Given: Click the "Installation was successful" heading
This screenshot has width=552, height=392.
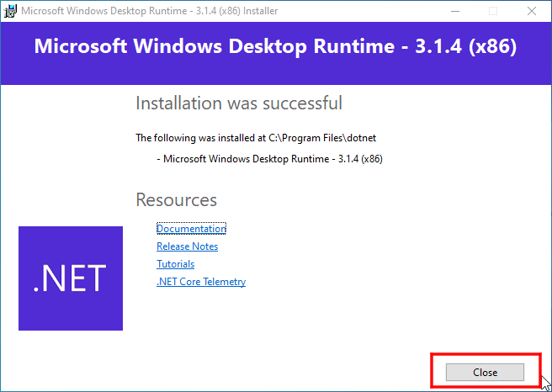Looking at the screenshot, I should pos(239,103).
